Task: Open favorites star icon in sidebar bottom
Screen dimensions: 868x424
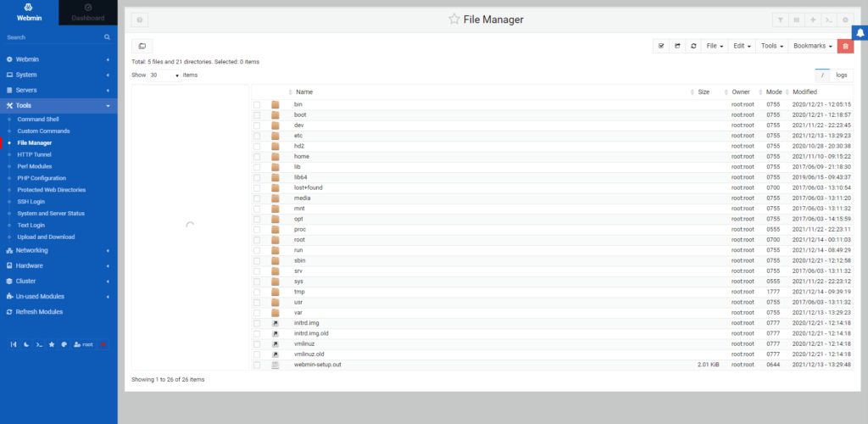Action: (52, 344)
